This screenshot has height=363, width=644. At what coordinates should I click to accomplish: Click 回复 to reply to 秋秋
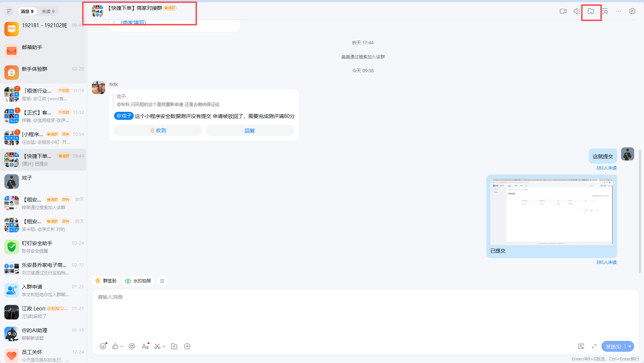pos(250,130)
